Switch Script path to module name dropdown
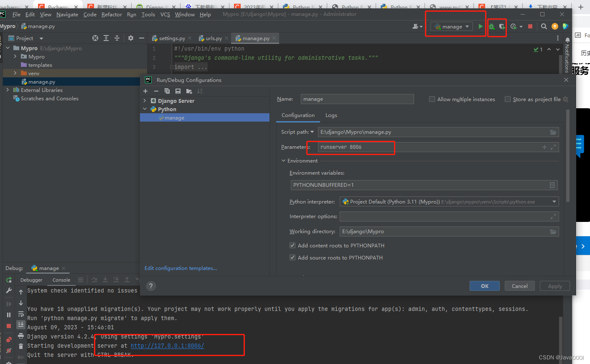Image resolution: width=590 pixels, height=364 pixels. pos(312,132)
